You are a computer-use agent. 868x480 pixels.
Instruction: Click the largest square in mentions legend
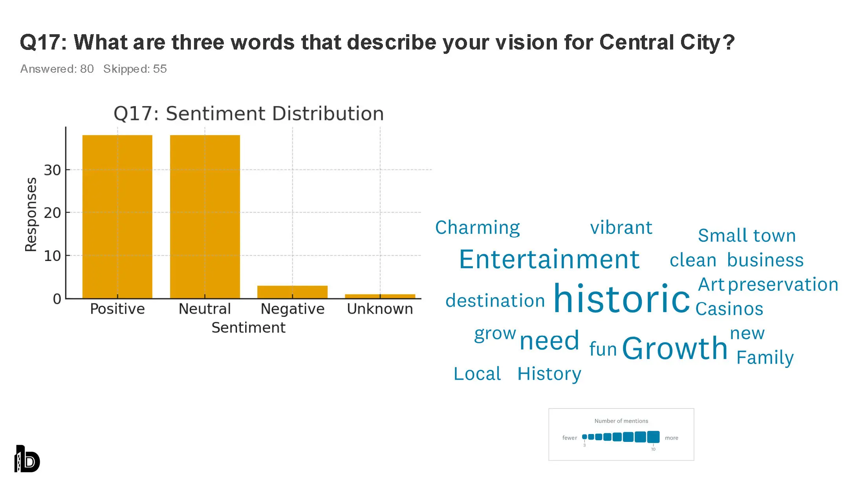pos(653,437)
